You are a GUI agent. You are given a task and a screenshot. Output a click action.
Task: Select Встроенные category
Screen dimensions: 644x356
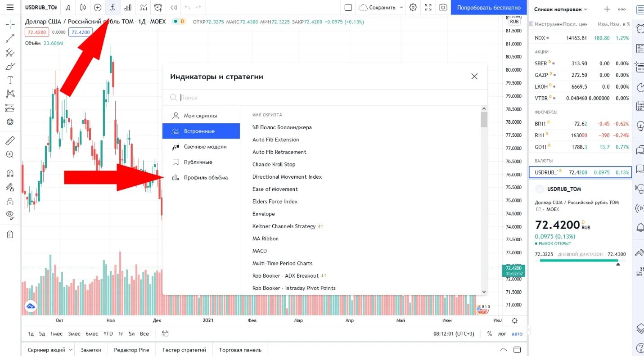coord(201,131)
